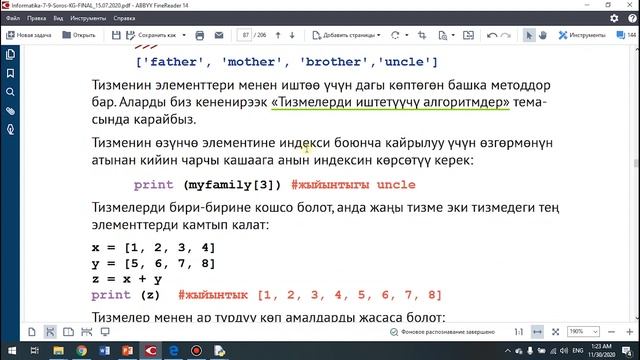Click the screen recorder icon on the taskbar
Viewport: 640px width, 360px height.
pyautogui.click(x=196, y=351)
